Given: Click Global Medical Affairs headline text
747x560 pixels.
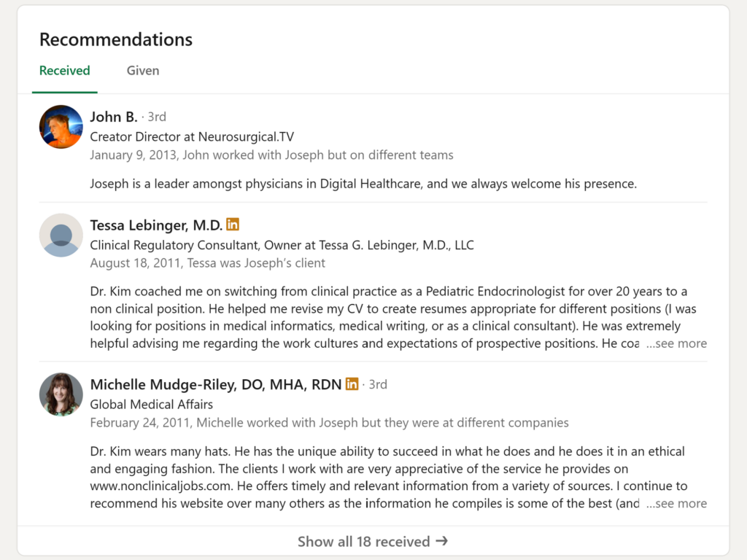Looking at the screenshot, I should point(151,404).
